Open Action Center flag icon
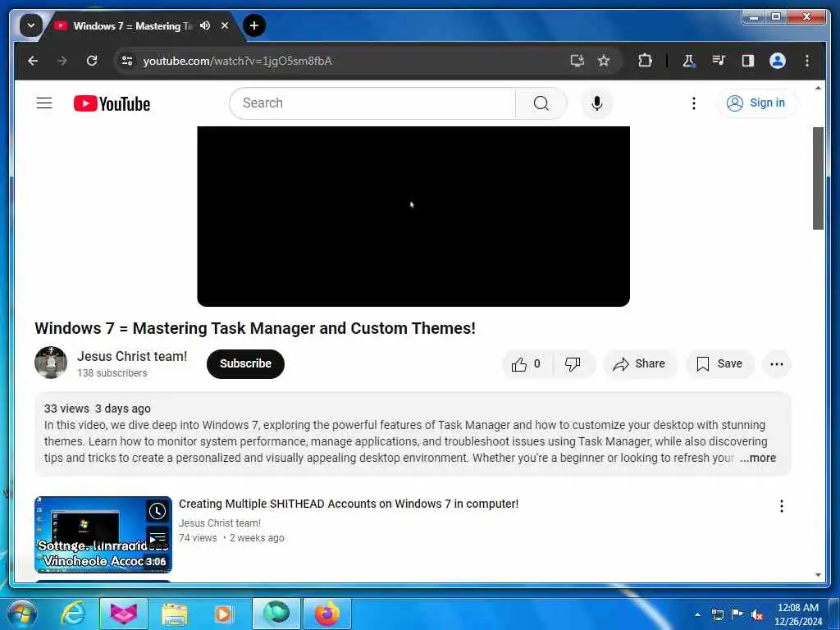The width and height of the screenshot is (840, 630). tap(737, 614)
